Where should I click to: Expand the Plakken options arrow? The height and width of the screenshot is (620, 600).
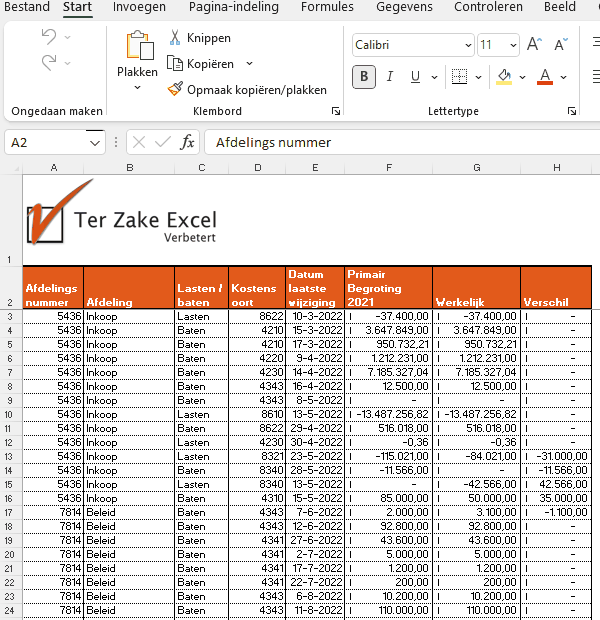pos(137,88)
